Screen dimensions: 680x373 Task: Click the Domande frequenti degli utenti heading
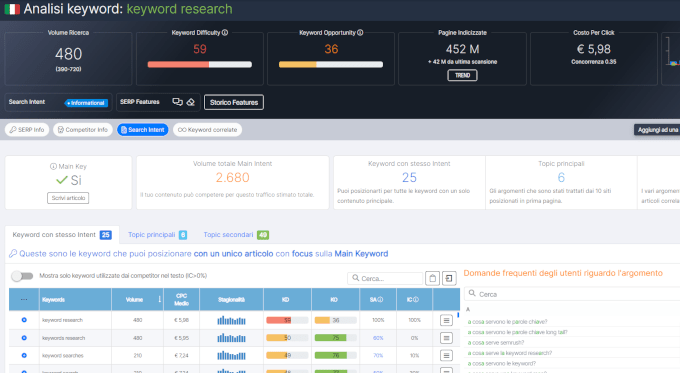pyautogui.click(x=563, y=273)
